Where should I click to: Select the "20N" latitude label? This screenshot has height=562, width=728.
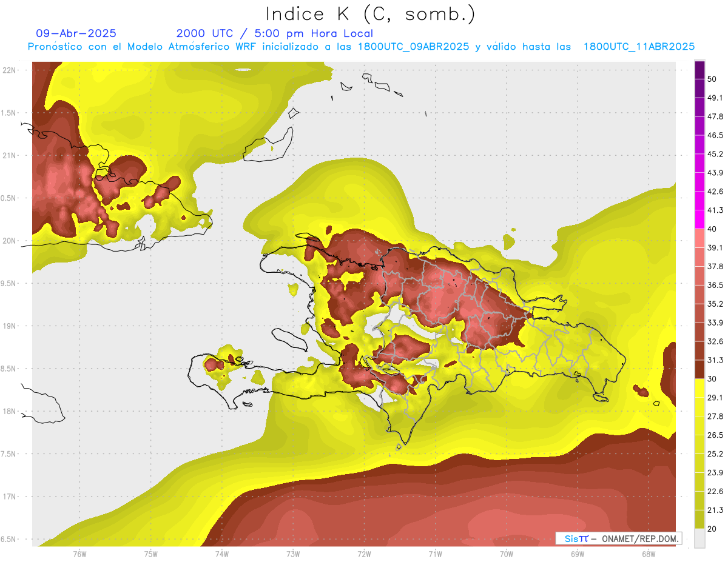(x=10, y=241)
